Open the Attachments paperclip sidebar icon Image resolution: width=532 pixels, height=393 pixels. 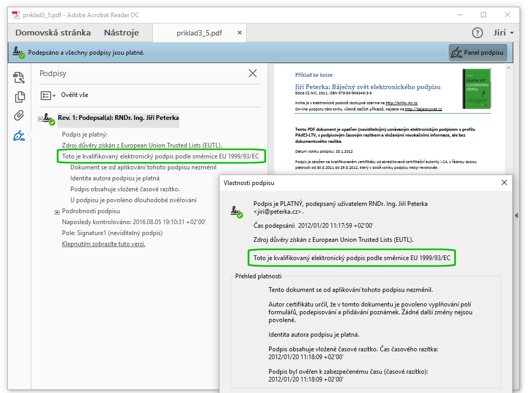click(x=19, y=116)
